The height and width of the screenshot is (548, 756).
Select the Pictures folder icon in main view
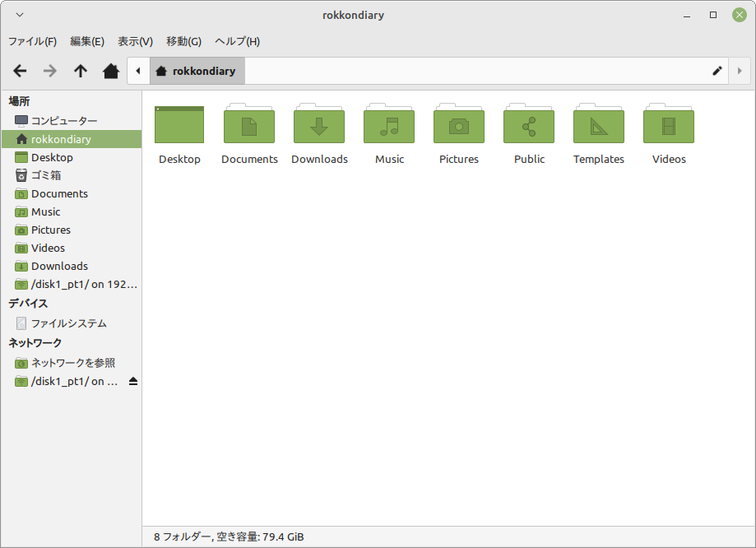459,123
